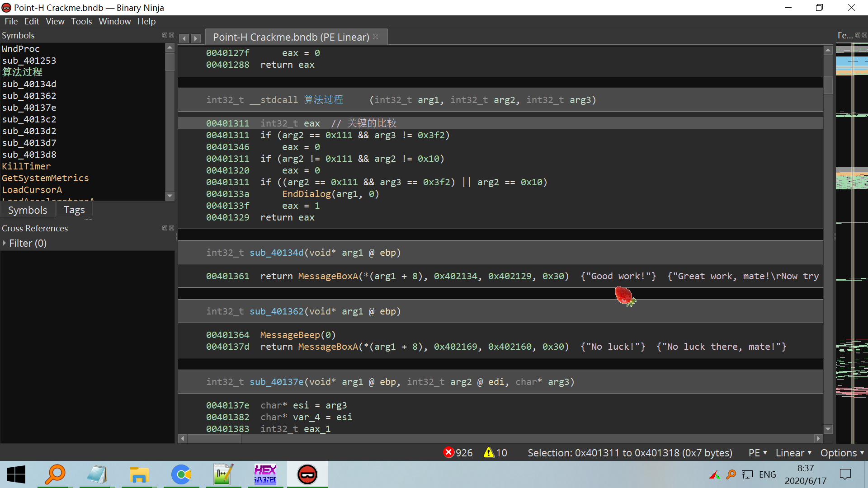Screen dimensions: 868x488
Task: Click the sub_40134d function name link
Action: click(x=277, y=253)
